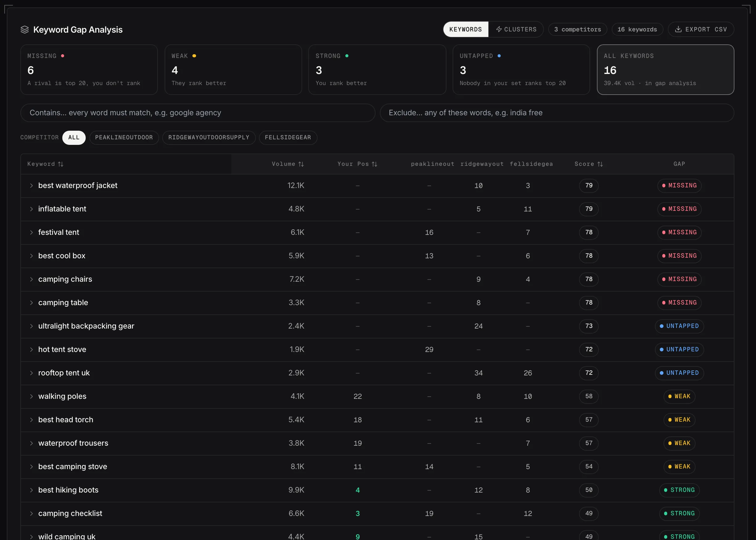
Task: Open the 3 competitors pill
Action: (577, 29)
